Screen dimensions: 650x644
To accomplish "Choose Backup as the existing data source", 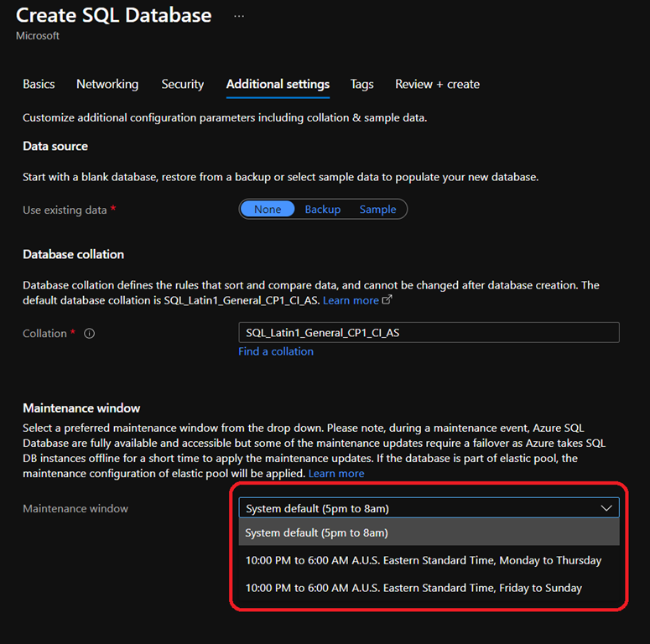I will (x=322, y=210).
